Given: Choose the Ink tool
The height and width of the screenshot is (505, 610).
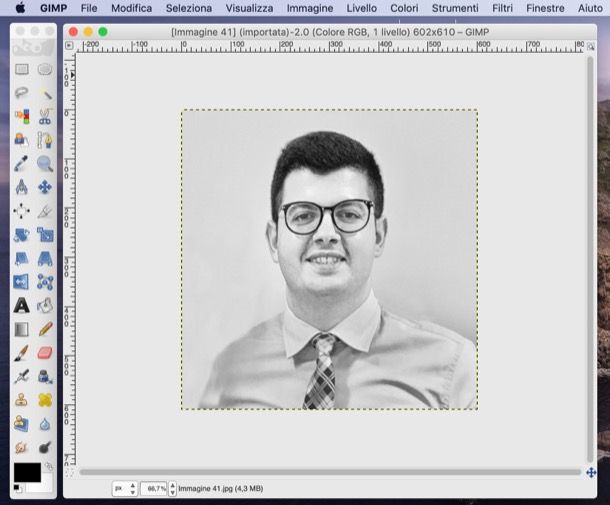Looking at the screenshot, I should pos(45,377).
